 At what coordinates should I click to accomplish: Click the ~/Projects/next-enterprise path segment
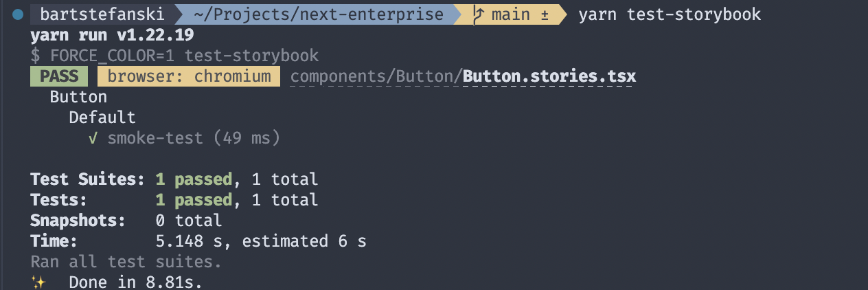tap(315, 14)
